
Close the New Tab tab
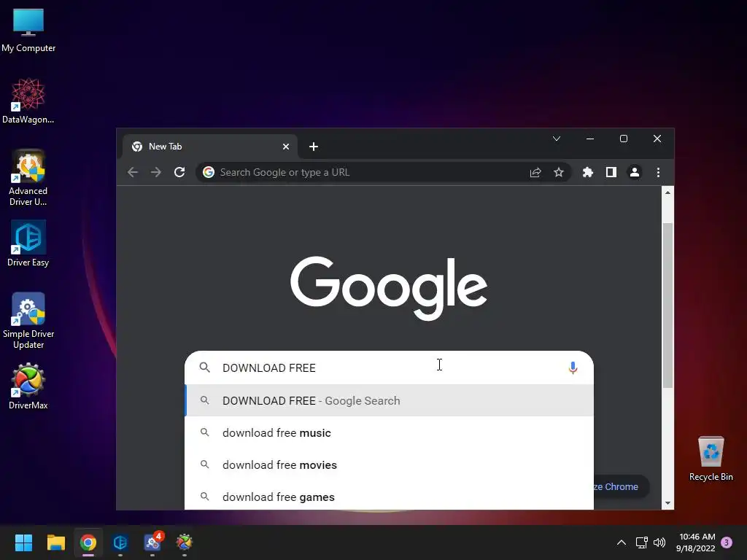(x=286, y=147)
